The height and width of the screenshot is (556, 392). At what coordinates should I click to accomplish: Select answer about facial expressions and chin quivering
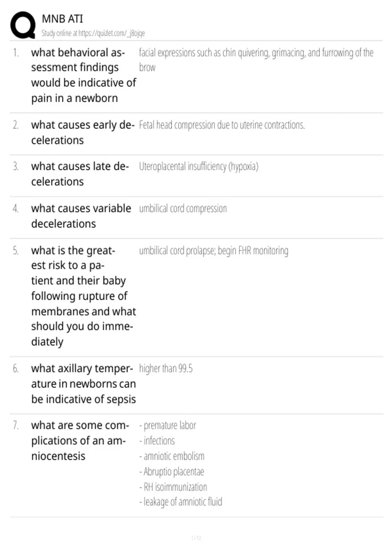pos(256,60)
